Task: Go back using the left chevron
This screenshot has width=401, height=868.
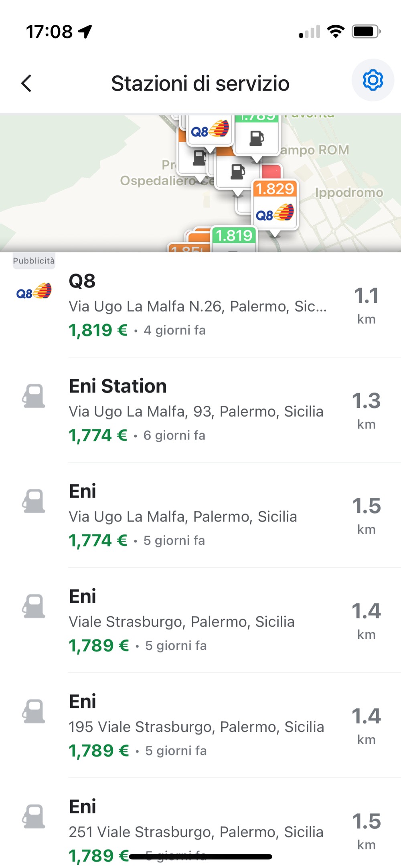Action: (x=26, y=83)
